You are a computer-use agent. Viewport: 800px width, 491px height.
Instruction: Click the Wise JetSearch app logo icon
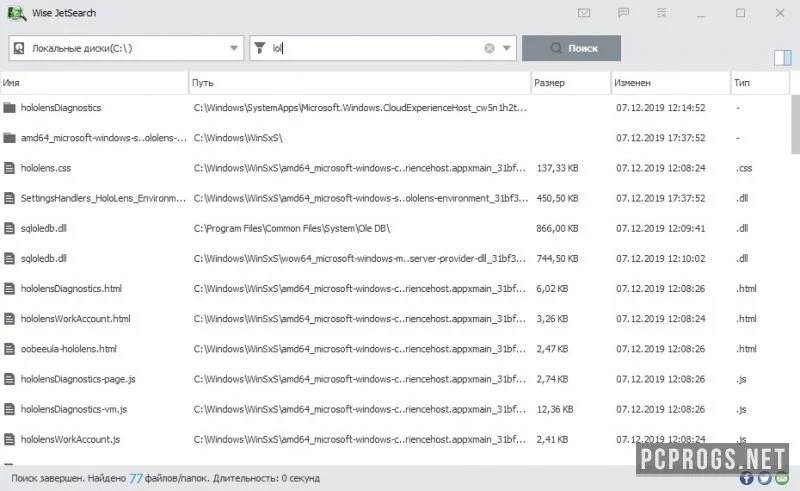[16, 13]
